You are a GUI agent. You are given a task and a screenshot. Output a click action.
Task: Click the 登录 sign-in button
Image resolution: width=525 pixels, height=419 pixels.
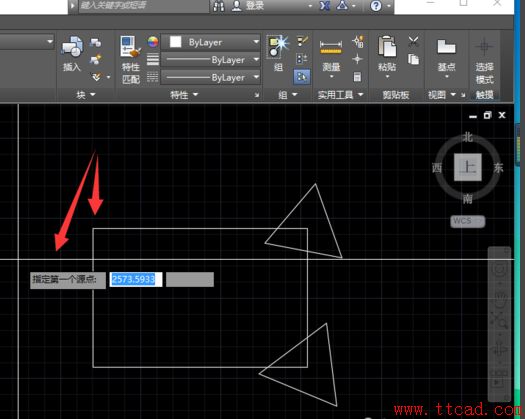click(x=248, y=6)
